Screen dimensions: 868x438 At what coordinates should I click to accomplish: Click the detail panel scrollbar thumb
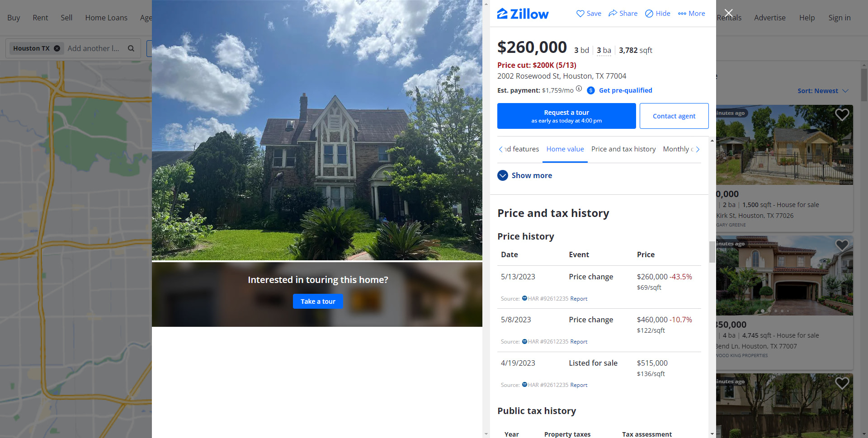pos(712,252)
